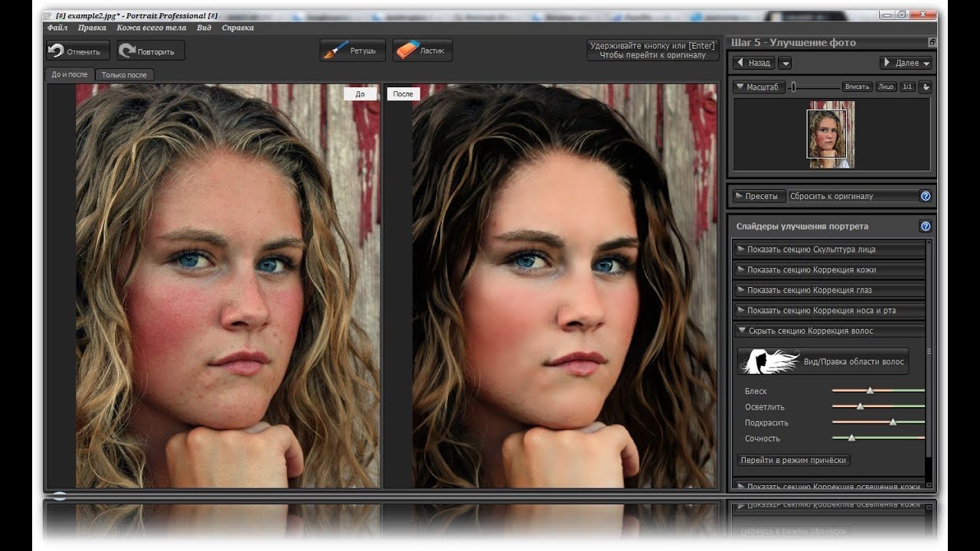This screenshot has width=980, height=551.
Task: Switch to the Только после tab
Action: 124,75
